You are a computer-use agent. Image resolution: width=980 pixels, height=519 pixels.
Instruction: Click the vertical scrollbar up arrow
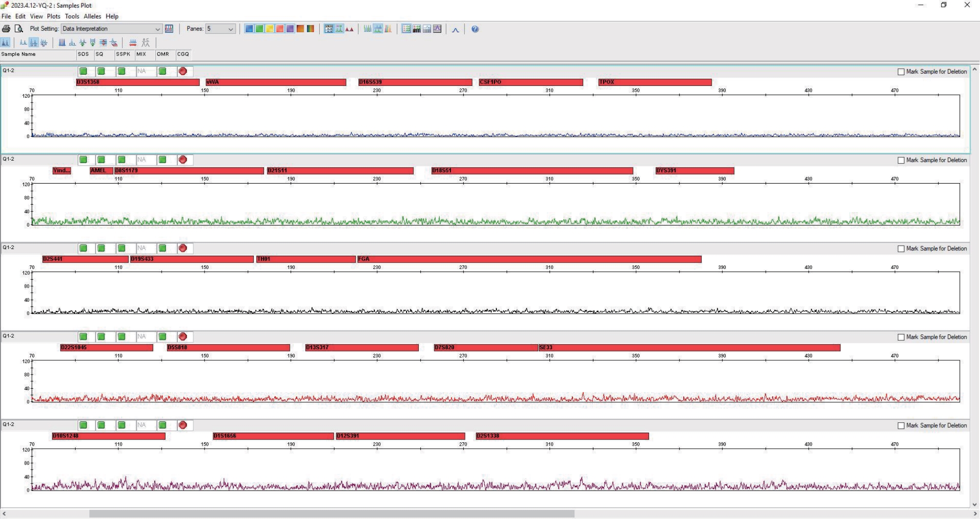coord(975,70)
